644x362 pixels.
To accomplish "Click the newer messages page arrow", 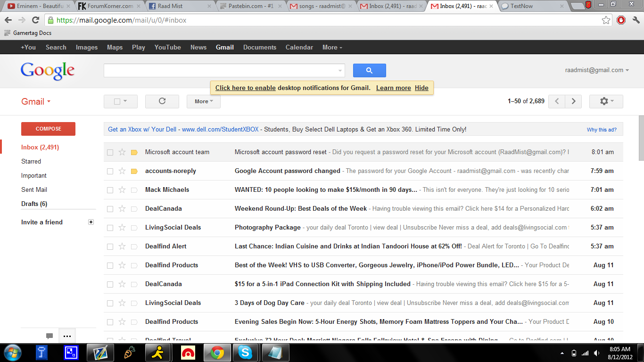I will tap(557, 101).
